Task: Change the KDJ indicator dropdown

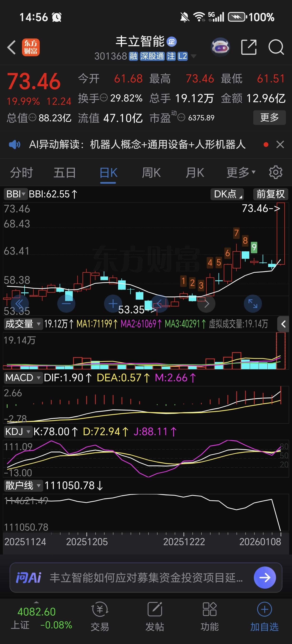Action: 18,431
